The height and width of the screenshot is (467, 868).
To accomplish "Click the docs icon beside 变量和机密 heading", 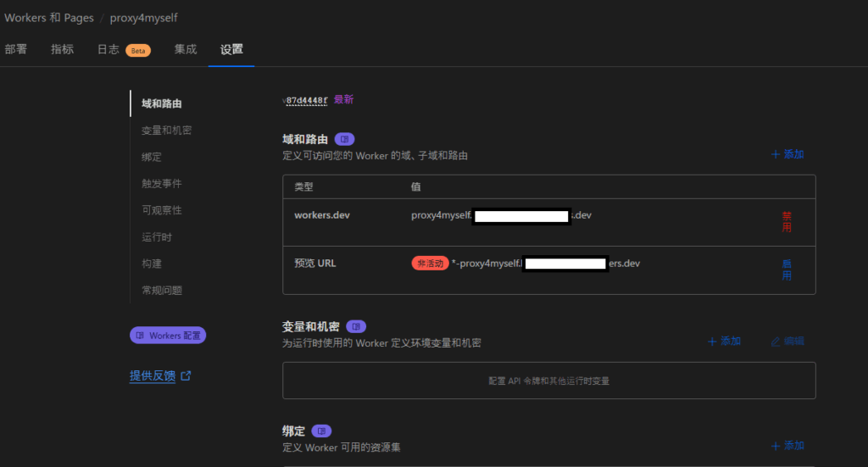I will (356, 326).
